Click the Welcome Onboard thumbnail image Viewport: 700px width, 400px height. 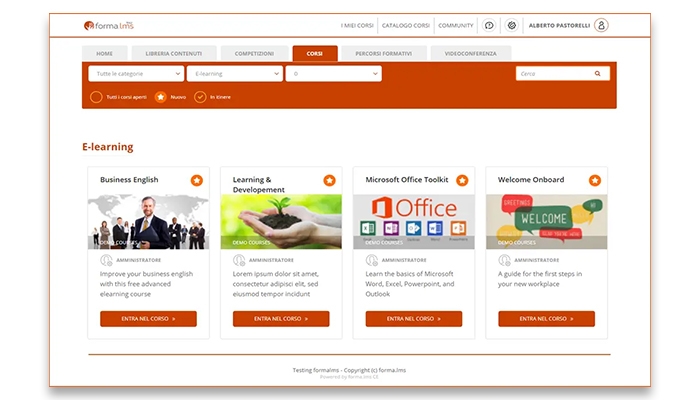tap(546, 221)
